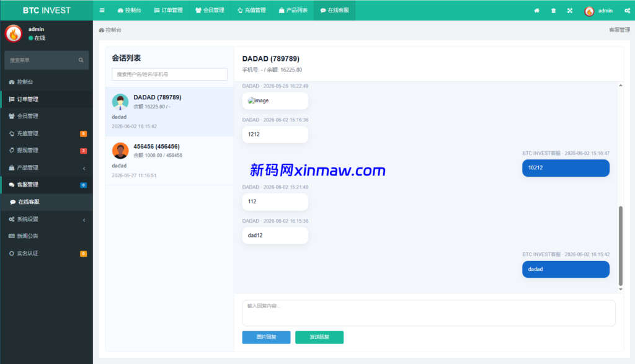
Task: Click the 图片回复 button
Action: [266, 337]
